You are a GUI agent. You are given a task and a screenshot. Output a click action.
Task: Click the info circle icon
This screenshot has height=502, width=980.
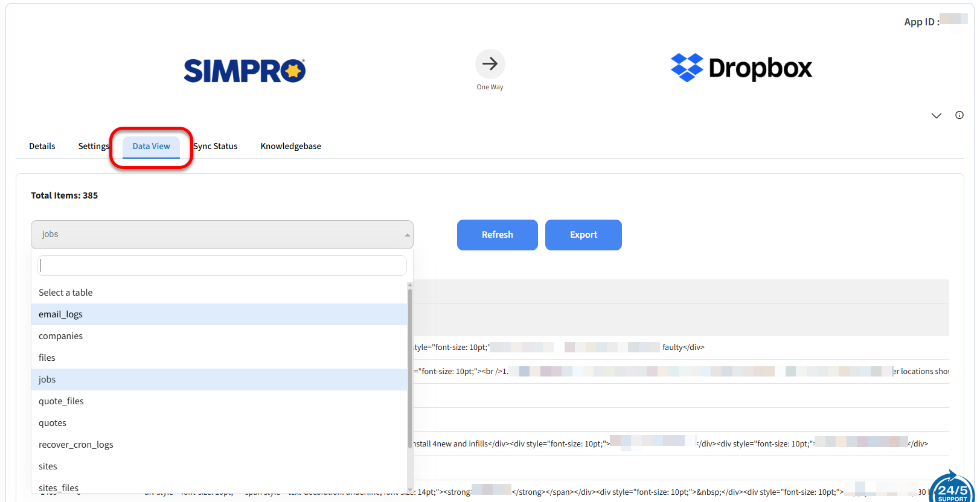click(x=959, y=115)
